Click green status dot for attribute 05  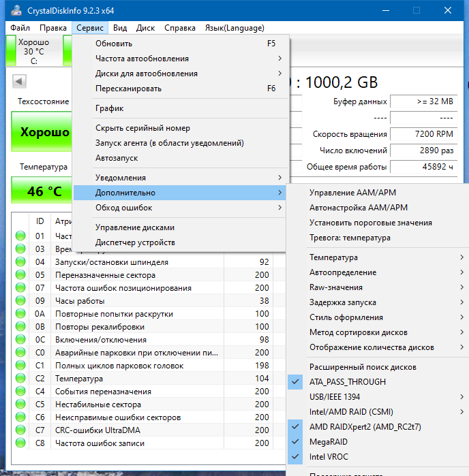tap(20, 274)
